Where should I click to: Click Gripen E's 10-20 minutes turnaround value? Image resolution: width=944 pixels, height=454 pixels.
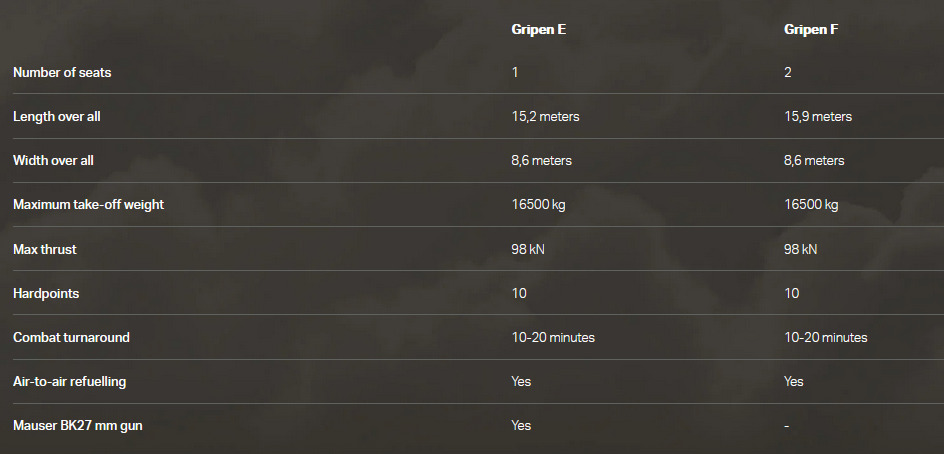(553, 337)
